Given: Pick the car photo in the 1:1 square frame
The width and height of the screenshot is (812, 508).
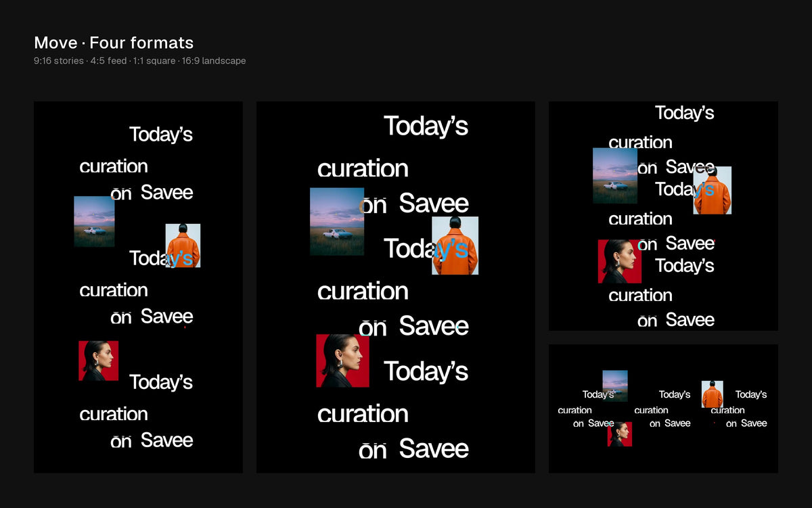Looking at the screenshot, I should pyautogui.click(x=615, y=175).
